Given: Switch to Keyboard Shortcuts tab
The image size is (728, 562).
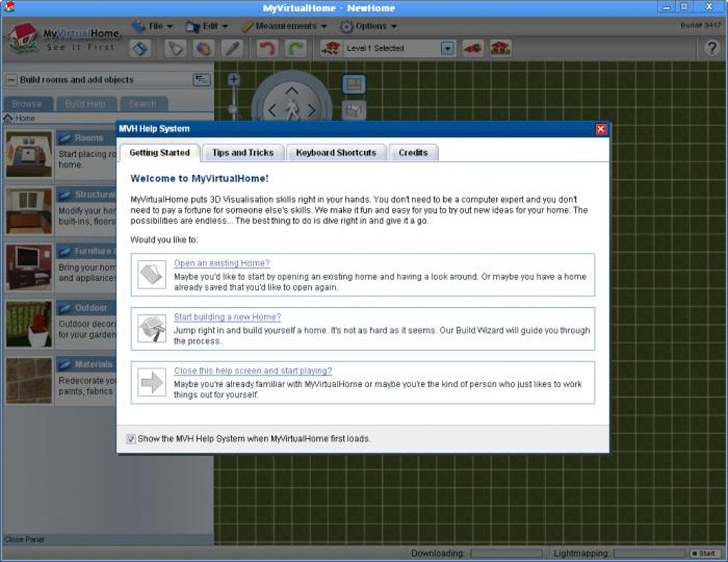Looking at the screenshot, I should click(336, 153).
